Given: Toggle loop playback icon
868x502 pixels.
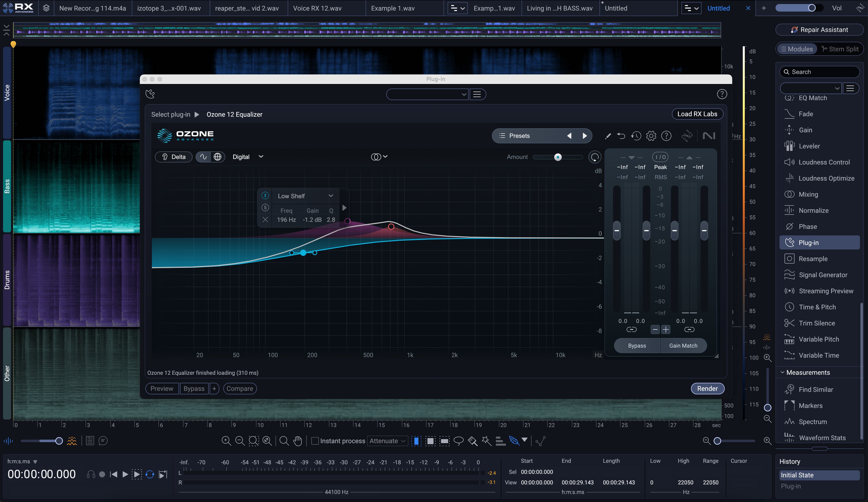Looking at the screenshot, I should [150, 474].
